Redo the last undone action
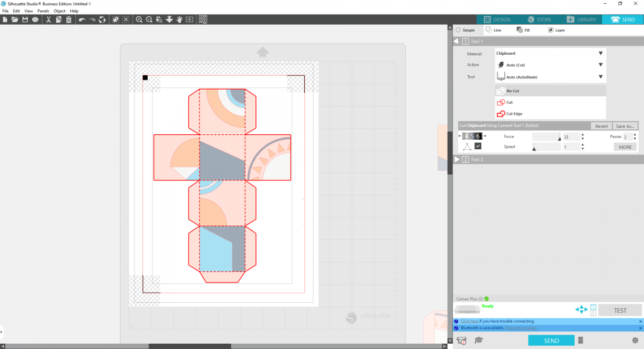Screen dimensions: 644x349 tap(92, 19)
